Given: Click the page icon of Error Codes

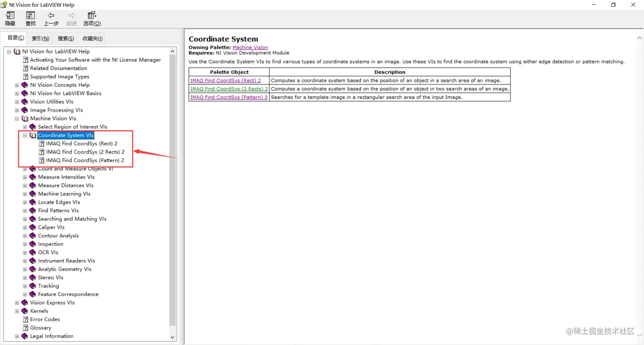Looking at the screenshot, I should point(26,319).
